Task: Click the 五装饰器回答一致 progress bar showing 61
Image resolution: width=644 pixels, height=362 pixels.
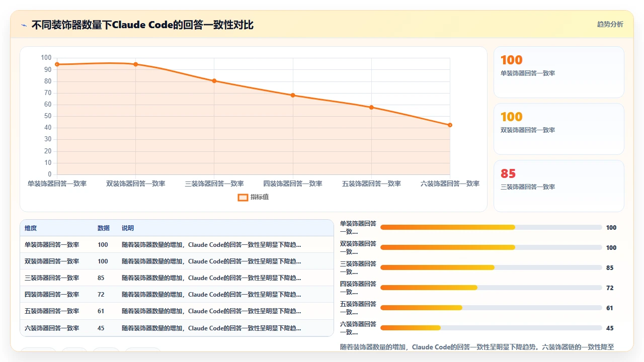Action: pyautogui.click(x=491, y=308)
